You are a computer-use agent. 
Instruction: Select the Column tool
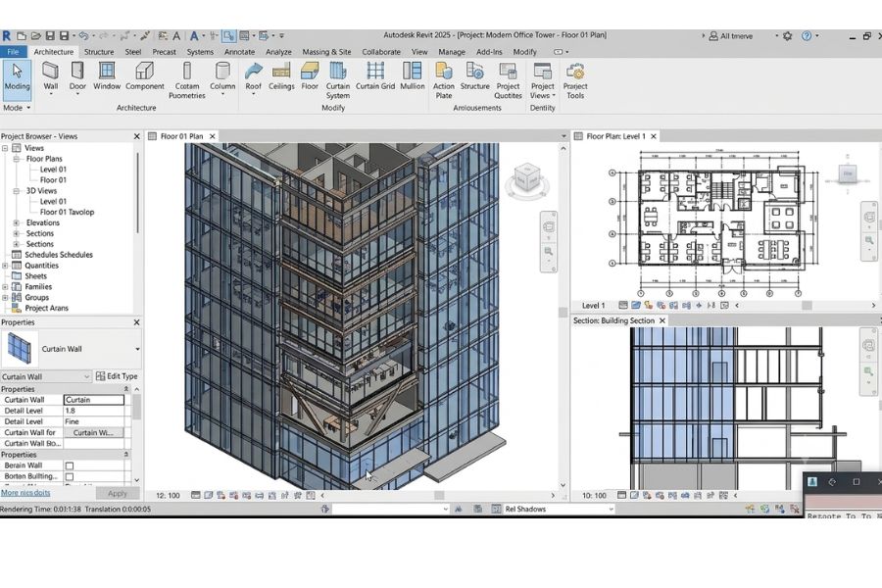pos(222,77)
